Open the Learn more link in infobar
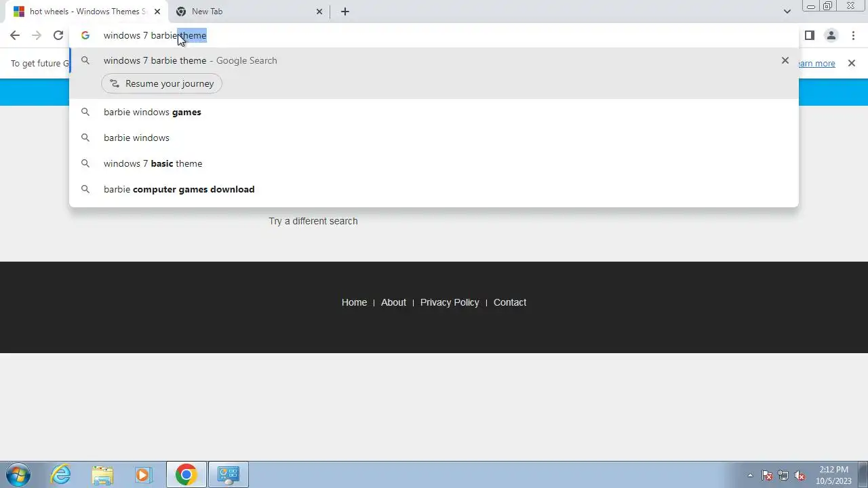The height and width of the screenshot is (488, 868). pyautogui.click(x=816, y=63)
